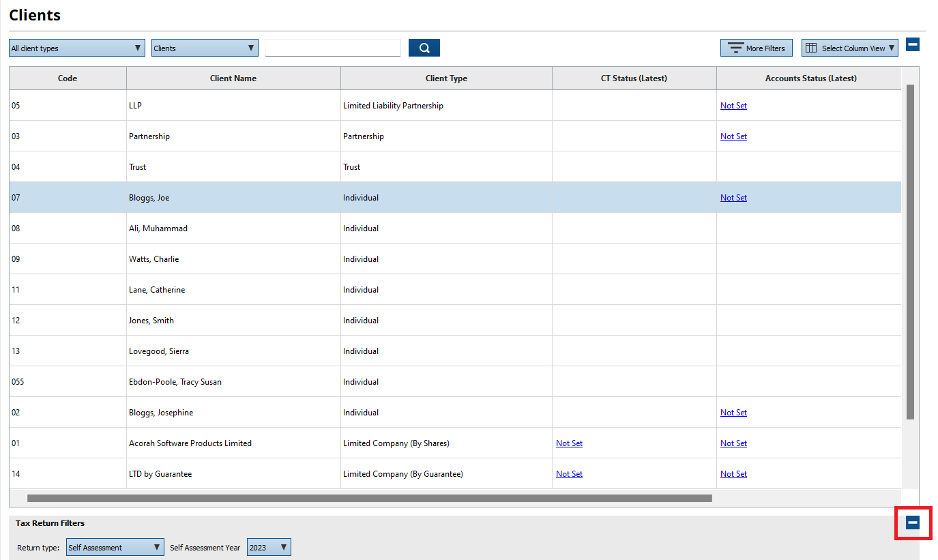Open the Return type Self Assessment dropdown
Image resolution: width=938 pixels, height=560 pixels.
pos(115,547)
